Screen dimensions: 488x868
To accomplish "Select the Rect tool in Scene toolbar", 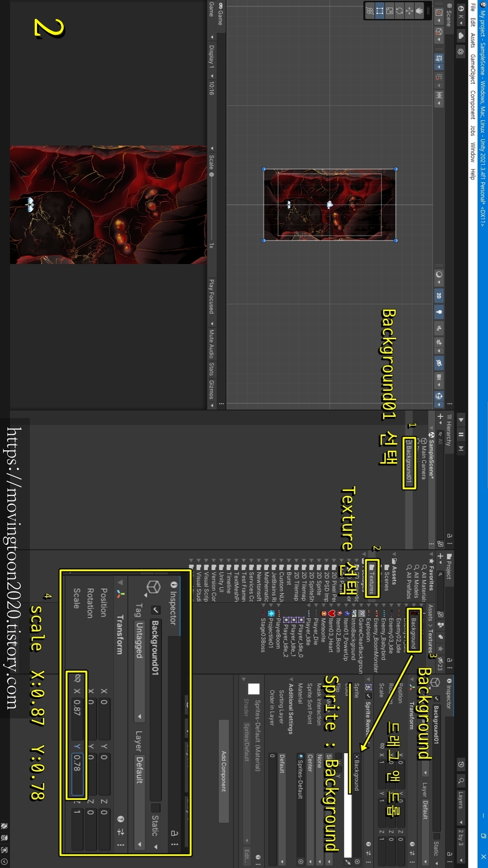I will (x=380, y=11).
